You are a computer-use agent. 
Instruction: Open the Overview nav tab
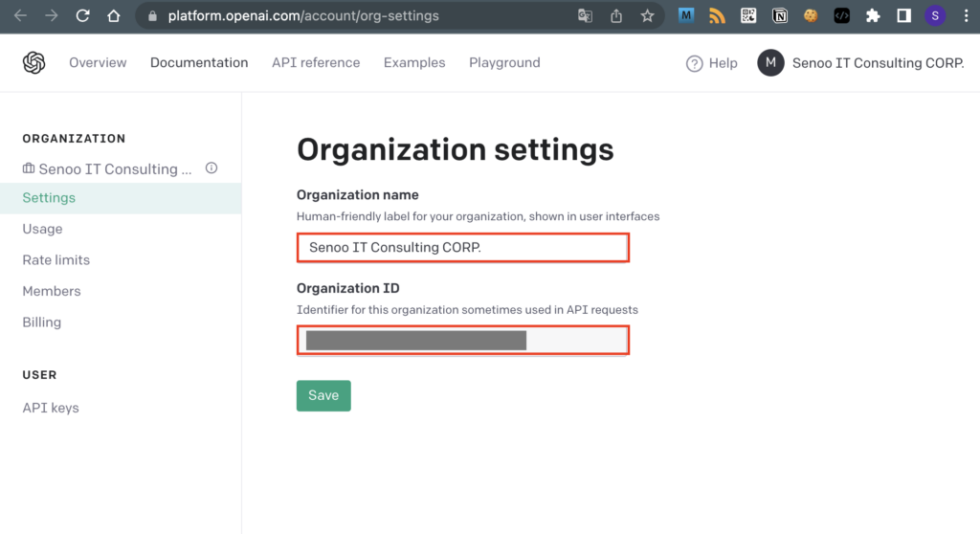98,62
